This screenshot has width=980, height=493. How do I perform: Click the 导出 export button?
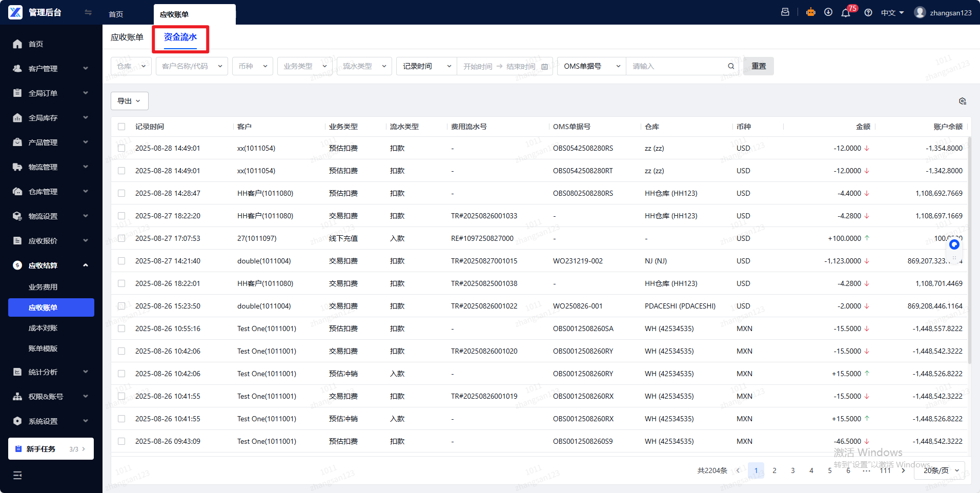[129, 101]
